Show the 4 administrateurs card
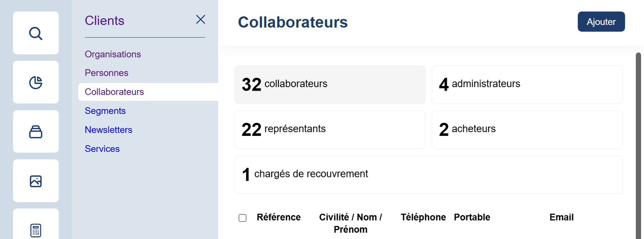644x239 pixels. point(527,85)
